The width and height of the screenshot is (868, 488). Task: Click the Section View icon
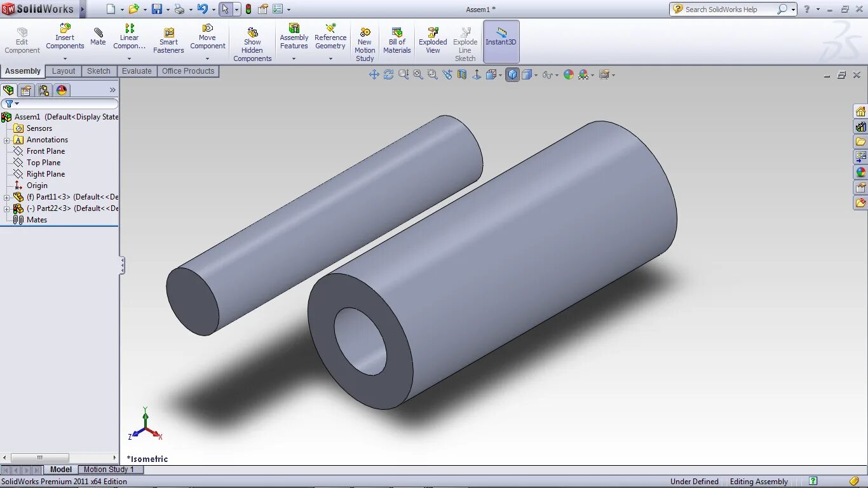462,74
